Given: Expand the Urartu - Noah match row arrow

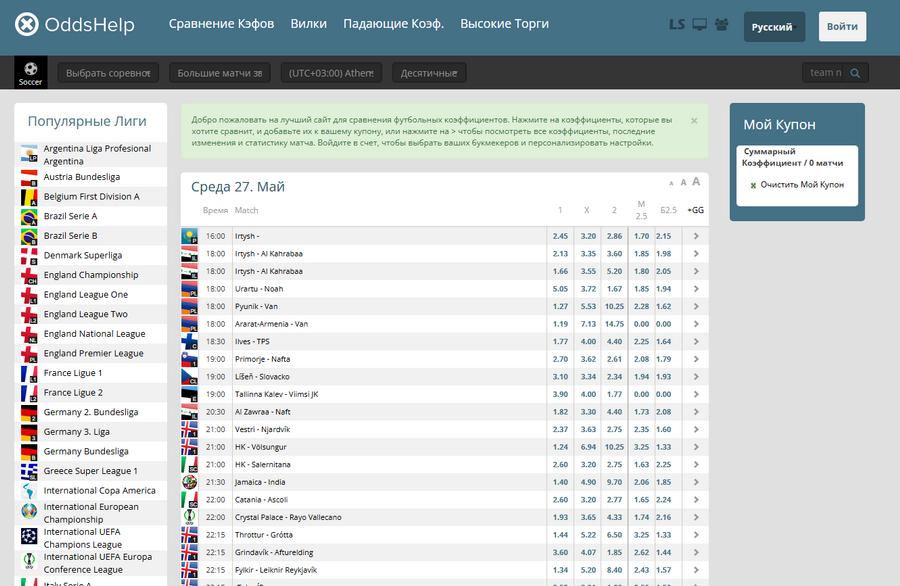Looking at the screenshot, I should pyautogui.click(x=696, y=289).
